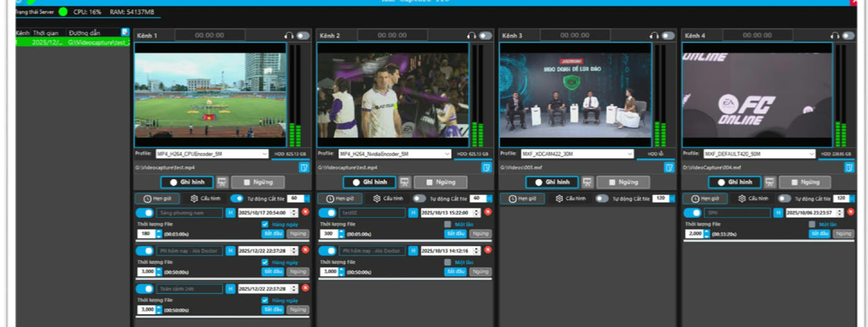The image size is (868, 327).
Task: Enable Tự động Cắt file in Kênh 2
Action: coord(420,199)
